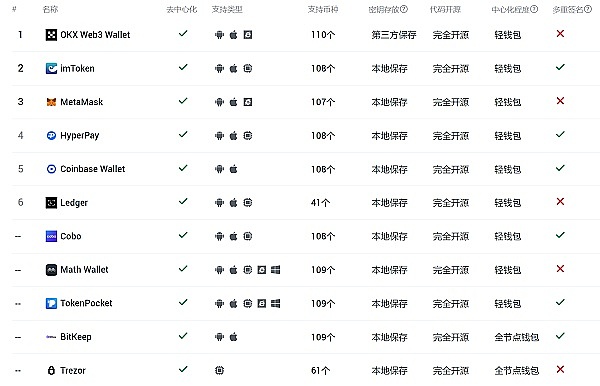Click the Apple icon in BitKeep row
Screen dimensions: 600x386
click(233, 337)
